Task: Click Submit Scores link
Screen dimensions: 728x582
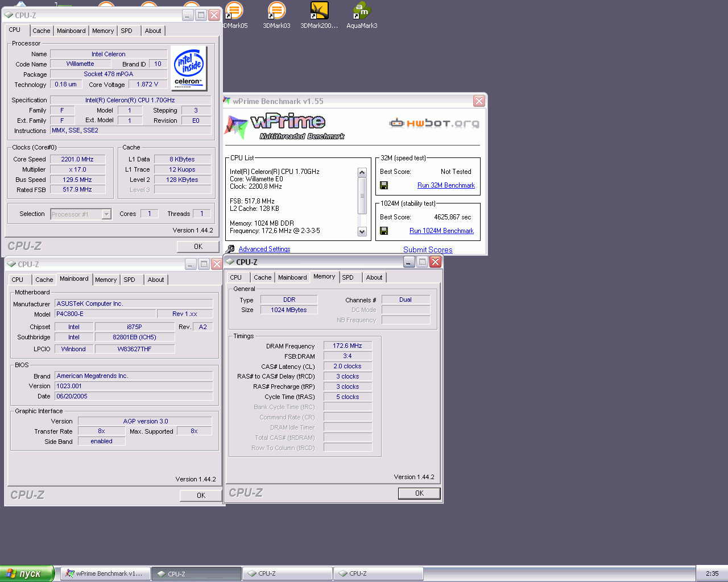Action: pyautogui.click(x=428, y=250)
